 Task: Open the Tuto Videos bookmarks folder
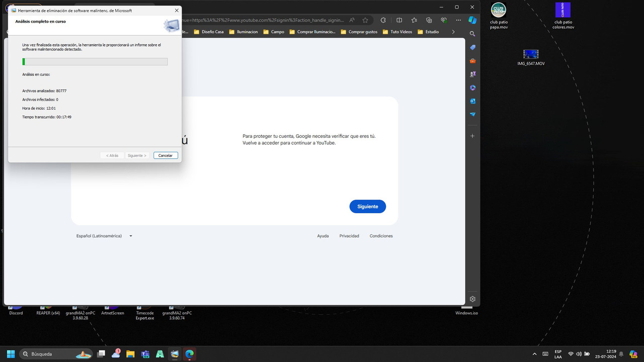pyautogui.click(x=397, y=32)
